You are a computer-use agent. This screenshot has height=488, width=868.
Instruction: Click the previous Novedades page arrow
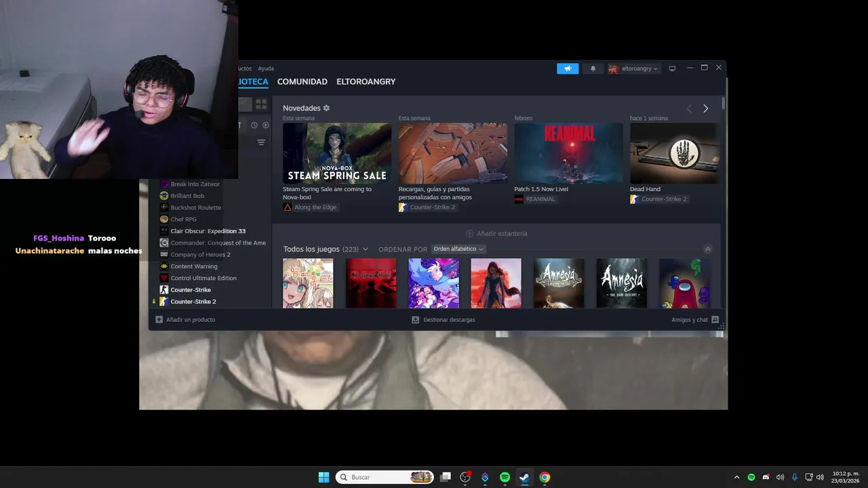[689, 108]
